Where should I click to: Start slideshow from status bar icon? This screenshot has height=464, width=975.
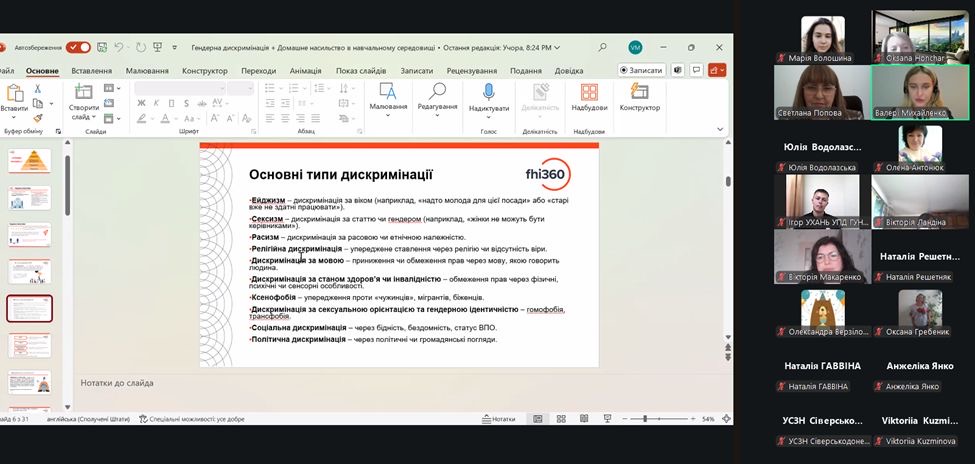click(x=605, y=419)
